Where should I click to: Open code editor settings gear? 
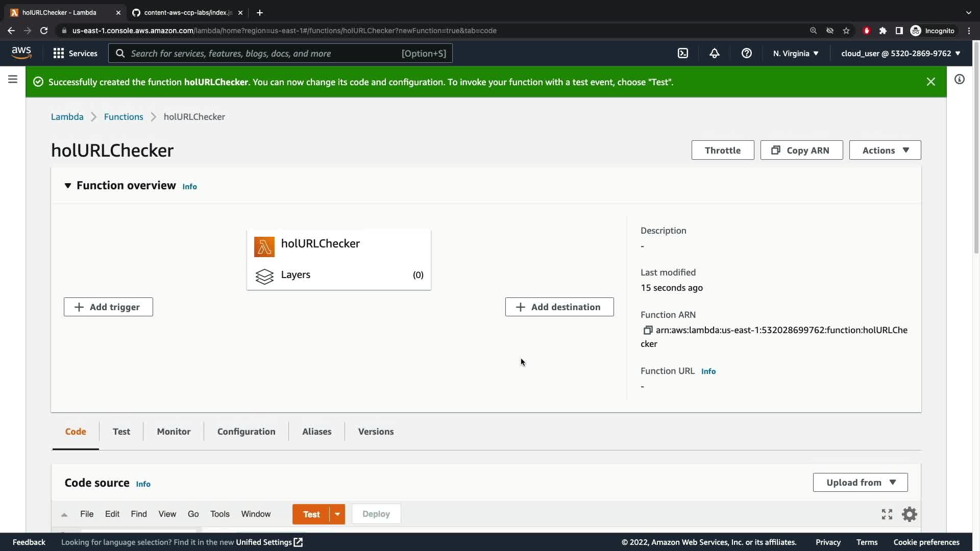click(x=909, y=514)
